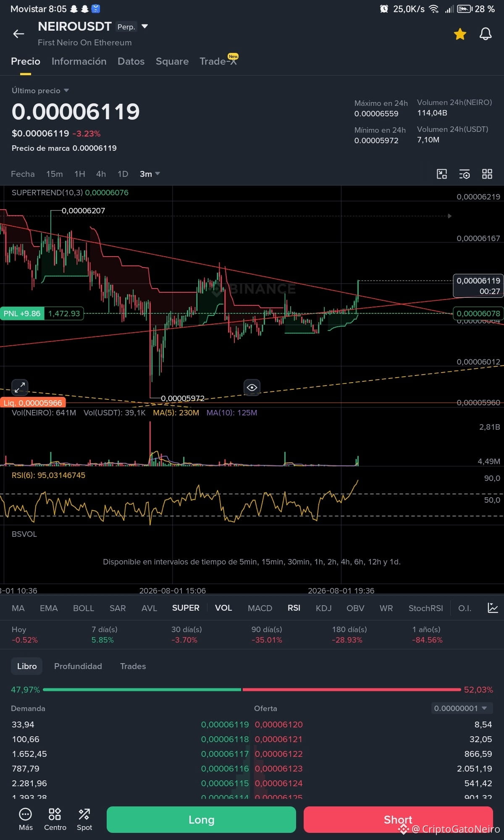Viewport: 504px width, 840px height.
Task: Click the 7 día(s) 5.85% performance
Action: 105,635
